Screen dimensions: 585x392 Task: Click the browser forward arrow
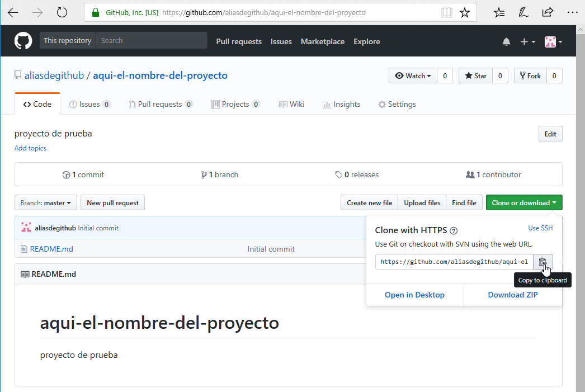(37, 13)
